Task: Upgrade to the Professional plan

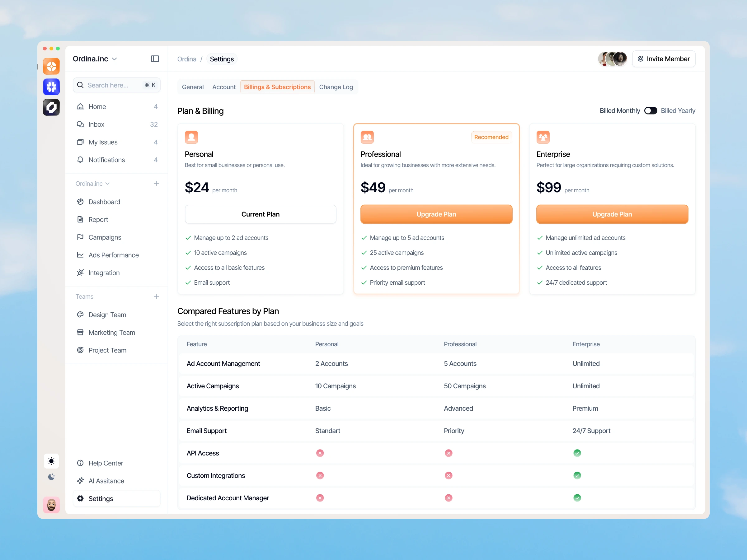Action: tap(436, 214)
